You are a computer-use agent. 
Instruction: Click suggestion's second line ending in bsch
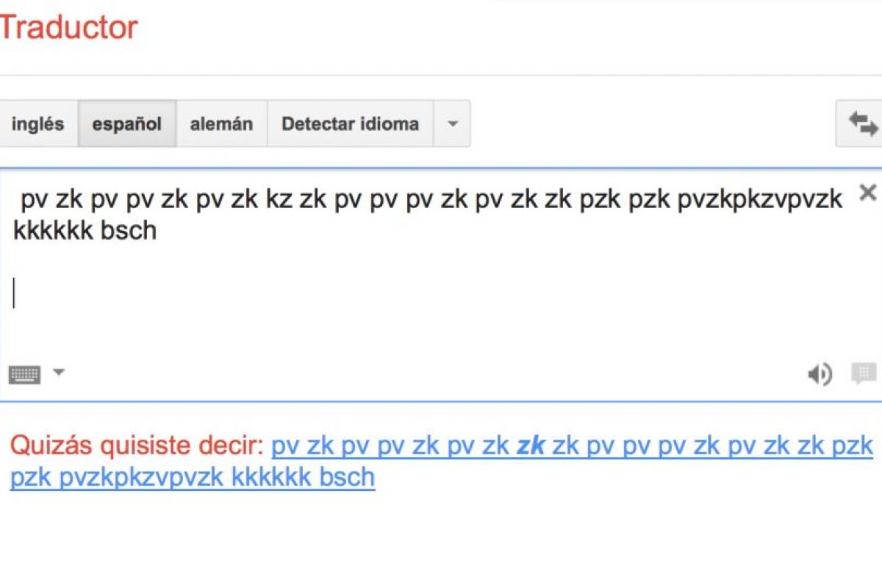tap(193, 477)
